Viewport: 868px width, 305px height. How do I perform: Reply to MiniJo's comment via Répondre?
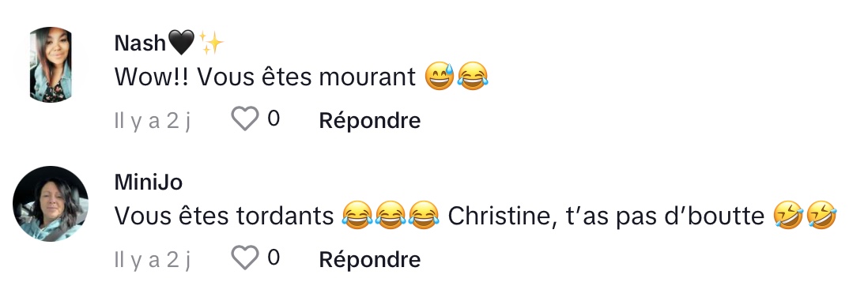370,259
